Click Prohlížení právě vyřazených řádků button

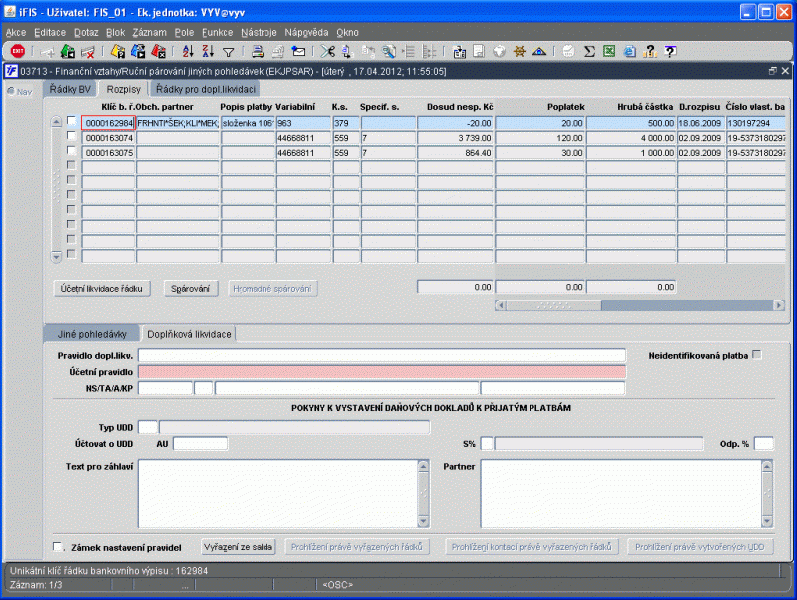coord(357,547)
